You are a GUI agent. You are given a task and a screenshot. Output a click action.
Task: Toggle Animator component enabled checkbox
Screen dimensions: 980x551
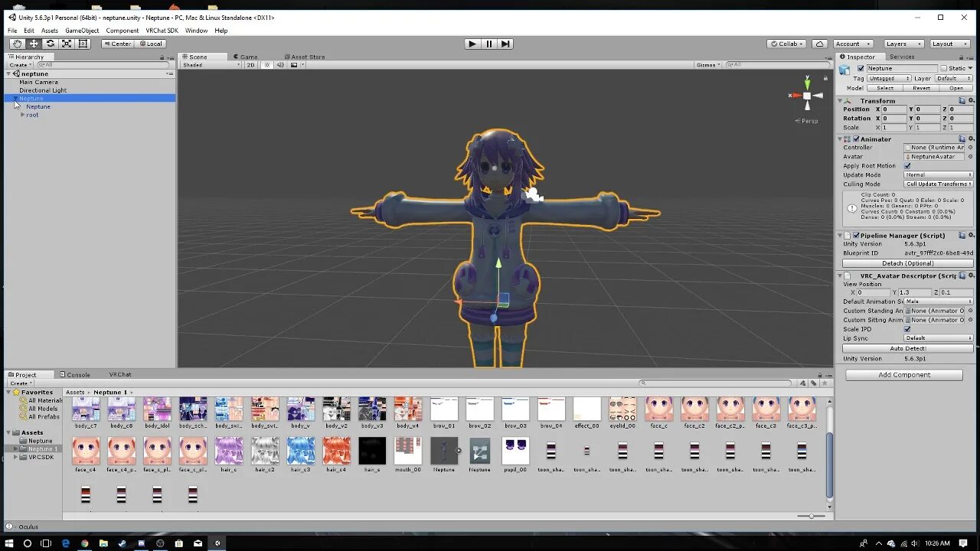tap(856, 139)
